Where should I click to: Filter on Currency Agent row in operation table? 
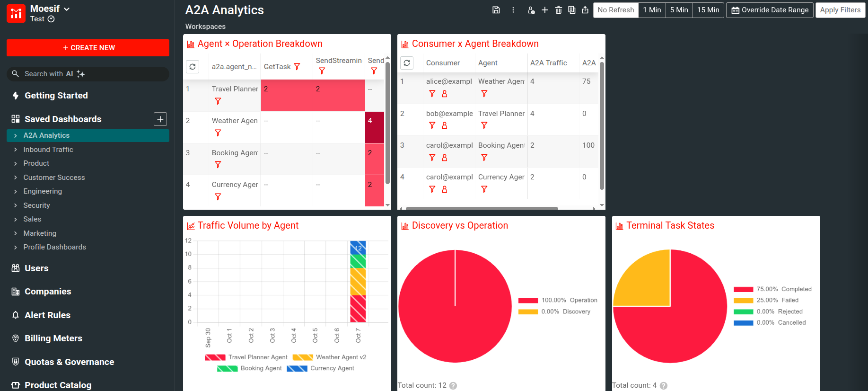[x=218, y=196]
